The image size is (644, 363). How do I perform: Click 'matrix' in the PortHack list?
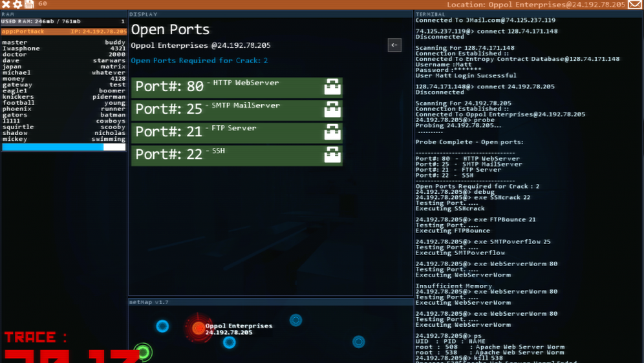(x=113, y=67)
